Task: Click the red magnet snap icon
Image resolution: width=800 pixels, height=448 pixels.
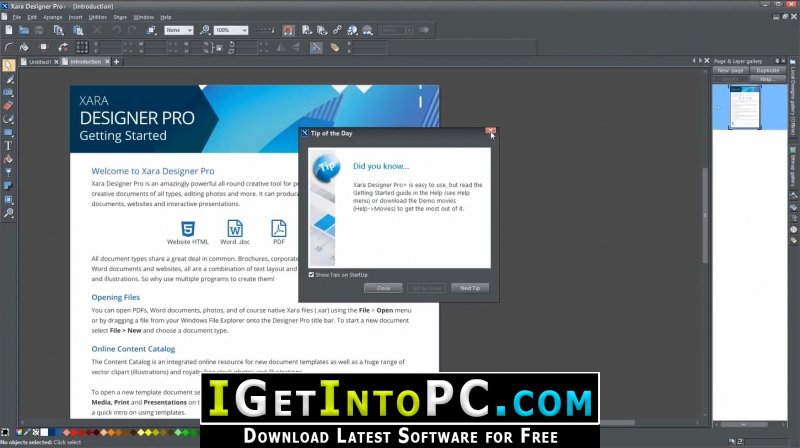Action: [288, 30]
